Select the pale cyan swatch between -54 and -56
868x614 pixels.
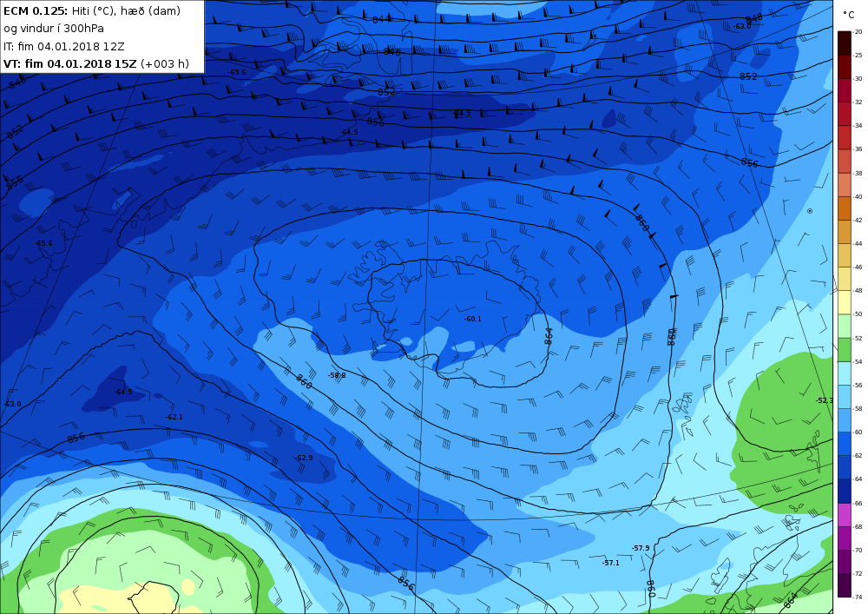point(845,373)
